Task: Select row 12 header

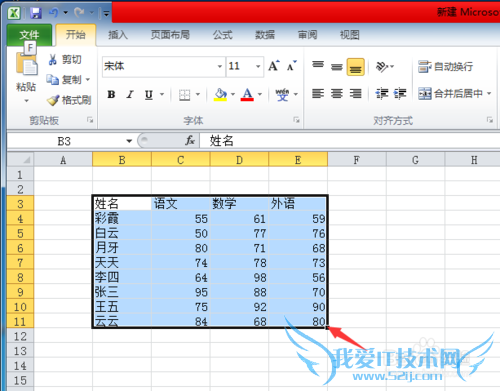Action: point(20,336)
